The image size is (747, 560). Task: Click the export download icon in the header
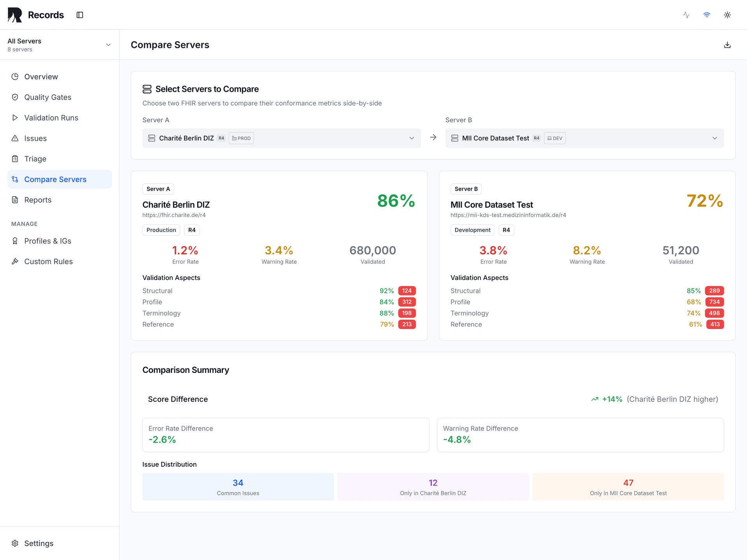click(x=727, y=45)
